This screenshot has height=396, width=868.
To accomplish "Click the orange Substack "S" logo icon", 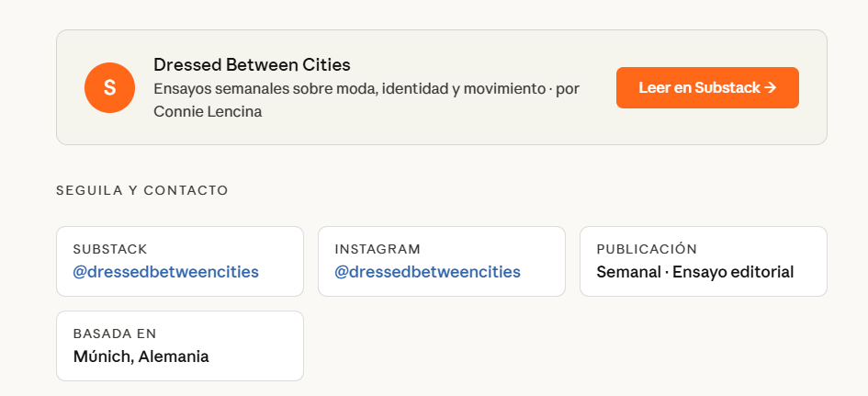I will (109, 87).
